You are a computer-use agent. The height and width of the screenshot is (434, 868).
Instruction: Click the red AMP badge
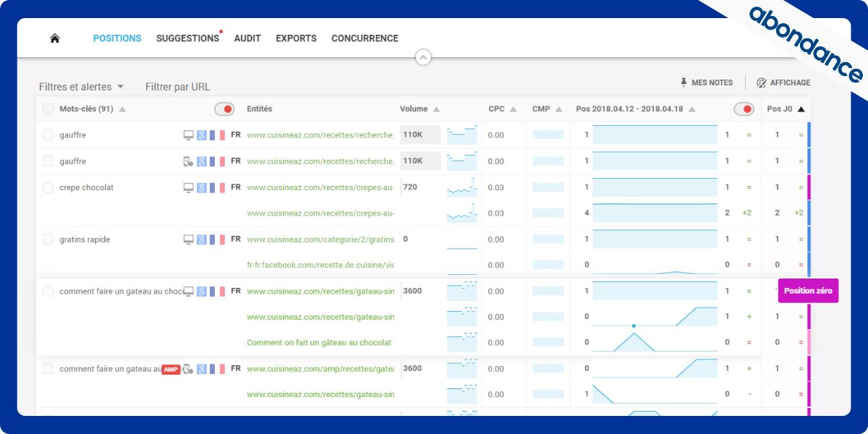pos(171,369)
